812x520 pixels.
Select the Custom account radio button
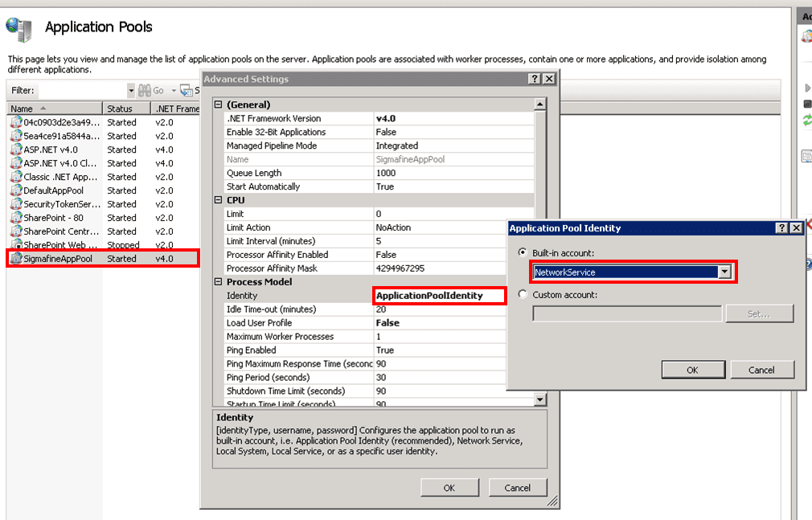(x=523, y=293)
